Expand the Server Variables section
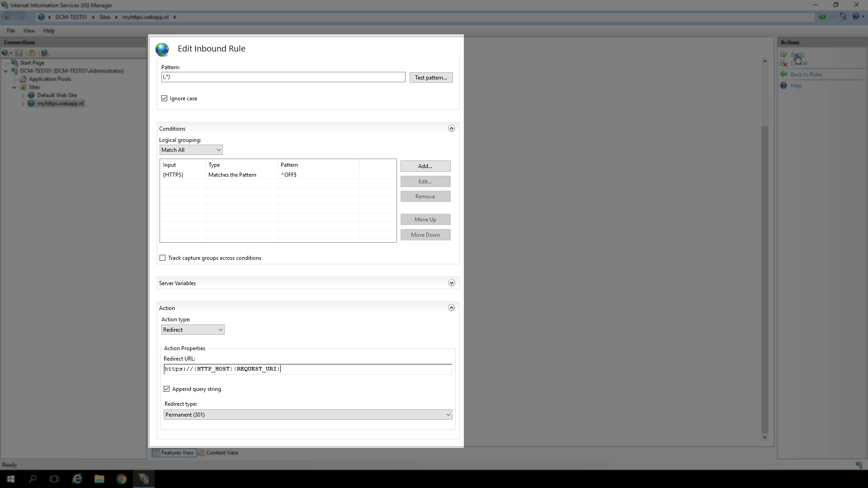The width and height of the screenshot is (868, 488). coord(451,283)
